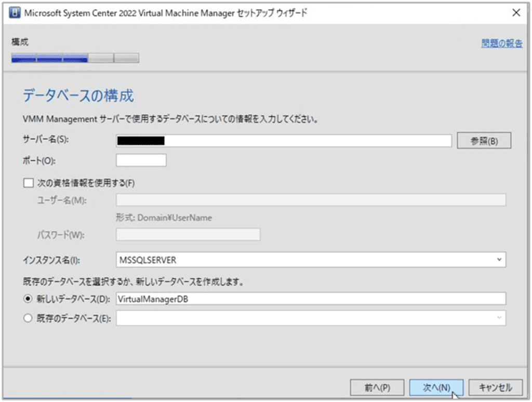Proceed with the 次へ(N) button

coord(436,387)
